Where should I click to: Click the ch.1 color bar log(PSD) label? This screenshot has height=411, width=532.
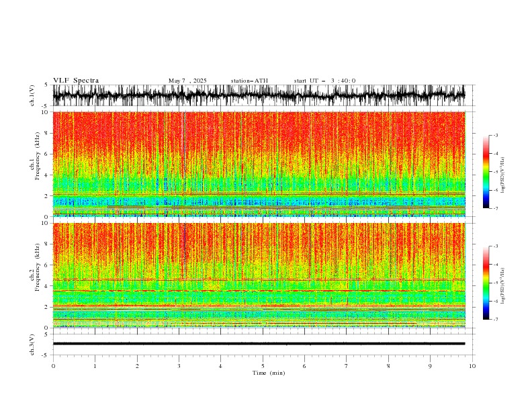pos(503,175)
